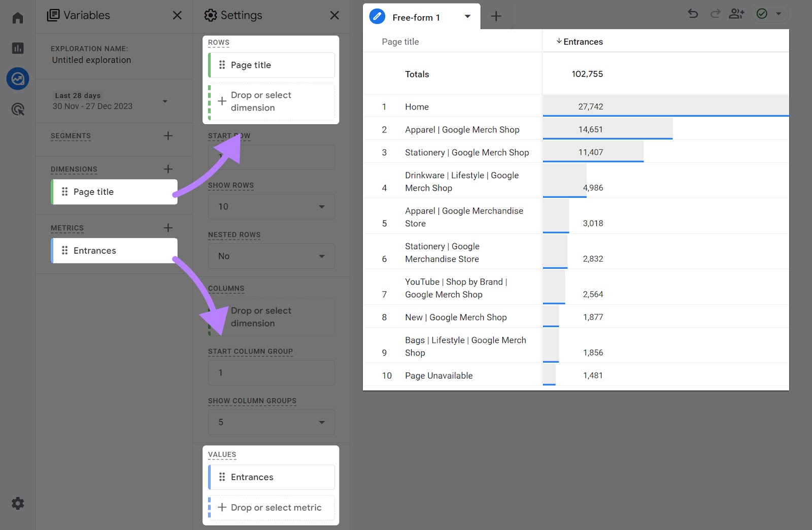Open Reports via the bar chart sidebar icon

click(17, 48)
